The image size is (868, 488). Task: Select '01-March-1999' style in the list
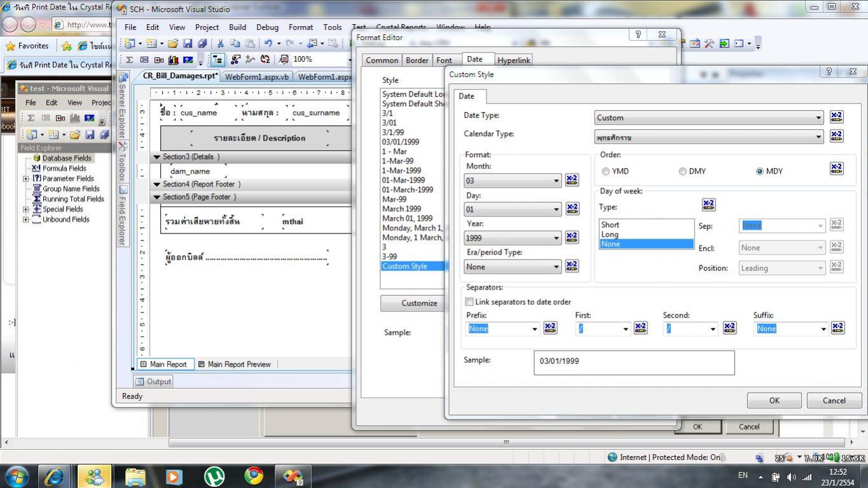[408, 190]
